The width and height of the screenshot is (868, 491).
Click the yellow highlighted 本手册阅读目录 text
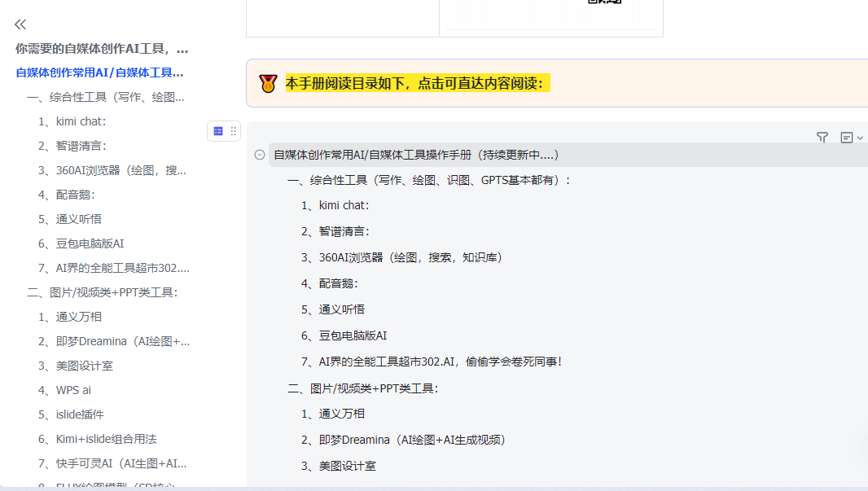(418, 83)
